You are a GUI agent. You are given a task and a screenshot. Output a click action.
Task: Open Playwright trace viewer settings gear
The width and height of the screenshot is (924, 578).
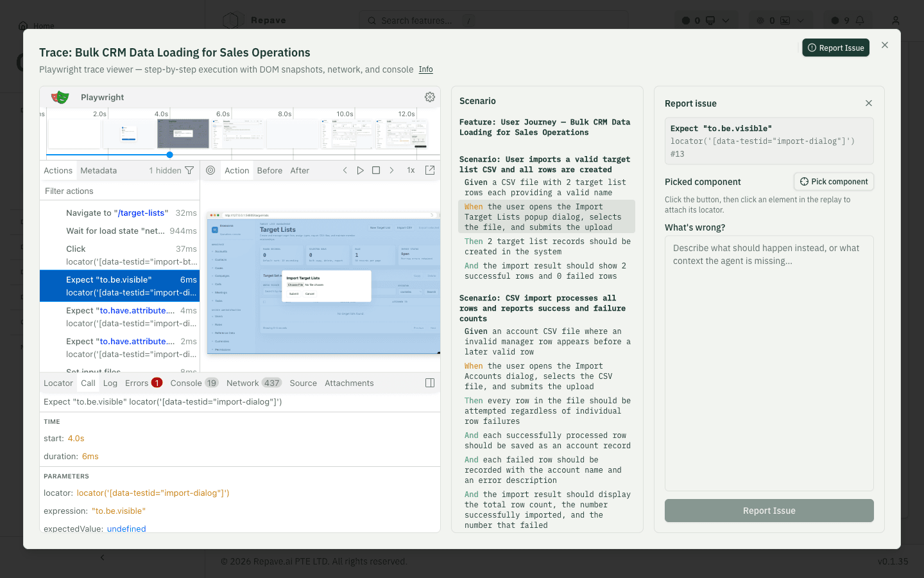[430, 97]
